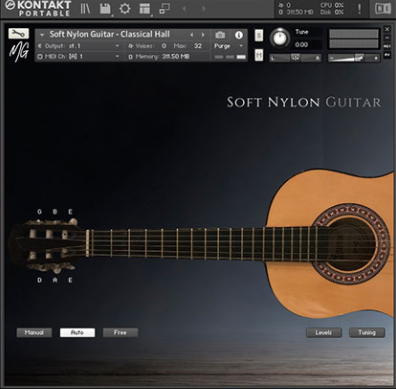Close instrument with the X button

pyautogui.click(x=387, y=29)
